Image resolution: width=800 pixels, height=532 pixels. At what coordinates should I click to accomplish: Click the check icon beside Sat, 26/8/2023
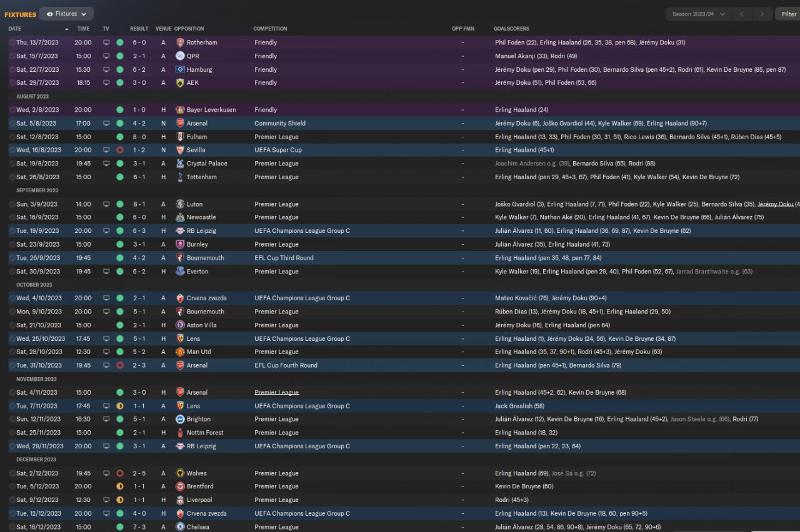click(12, 177)
